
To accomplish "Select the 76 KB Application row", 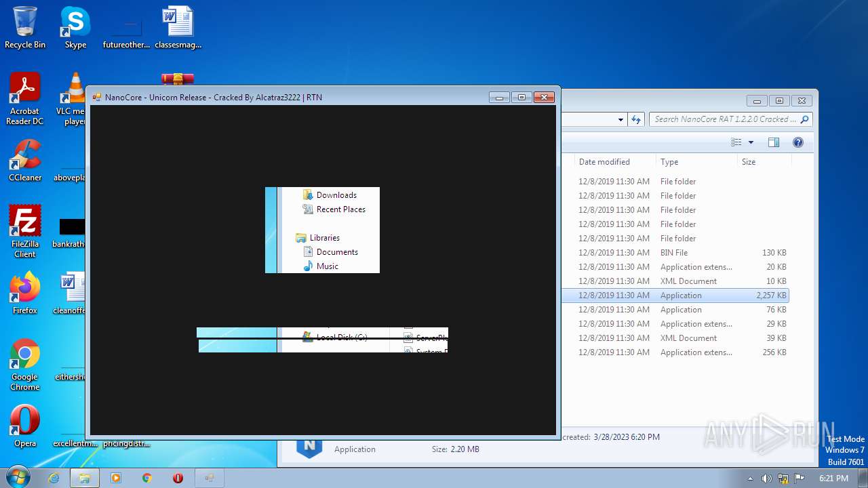I will point(675,310).
